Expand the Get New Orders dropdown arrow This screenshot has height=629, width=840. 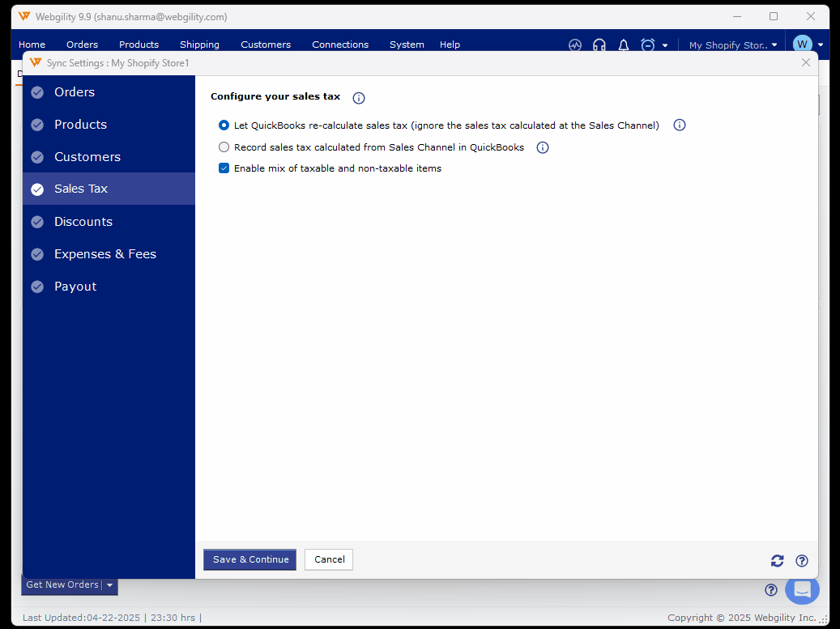click(110, 584)
